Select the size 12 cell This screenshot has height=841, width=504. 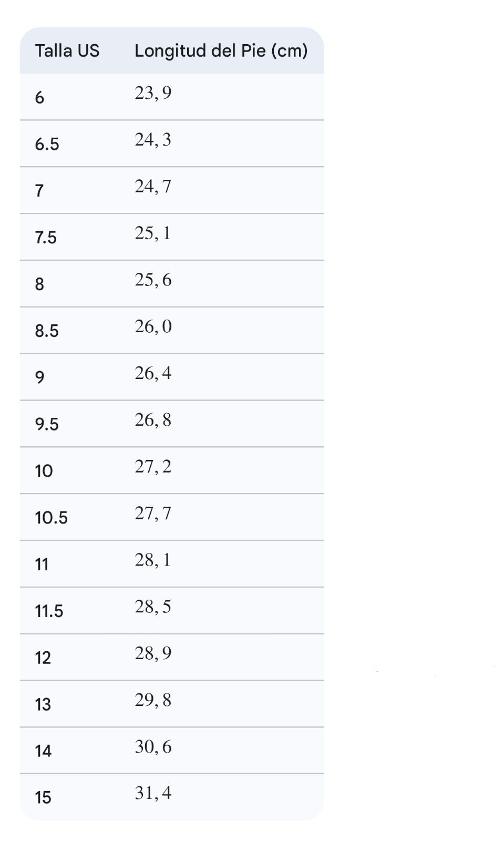coord(43,658)
